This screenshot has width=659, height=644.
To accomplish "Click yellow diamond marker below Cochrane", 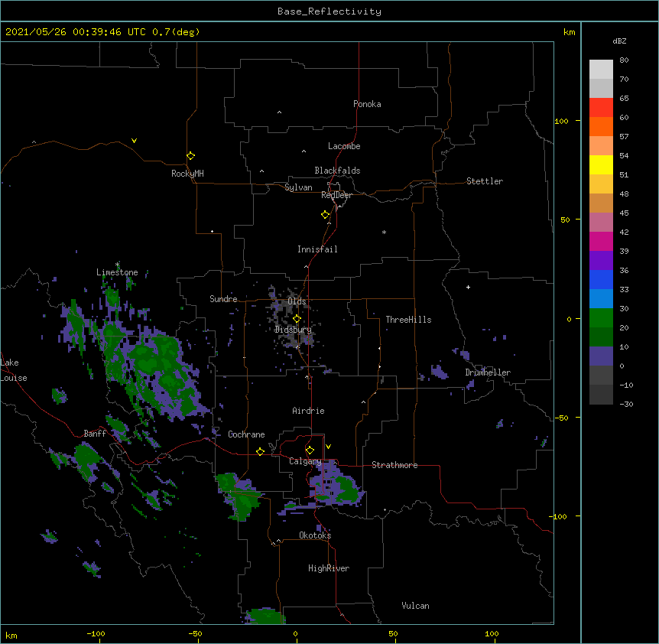I will (x=260, y=451).
